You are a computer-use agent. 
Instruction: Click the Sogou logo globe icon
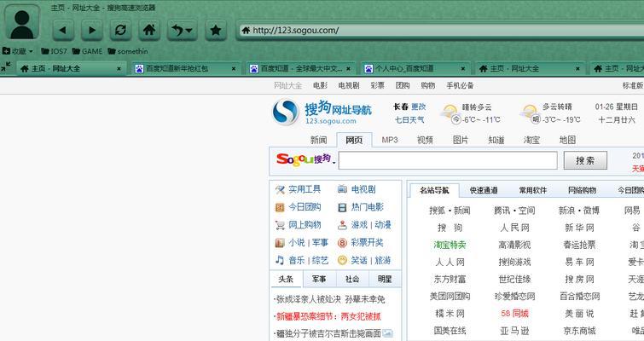pos(286,112)
